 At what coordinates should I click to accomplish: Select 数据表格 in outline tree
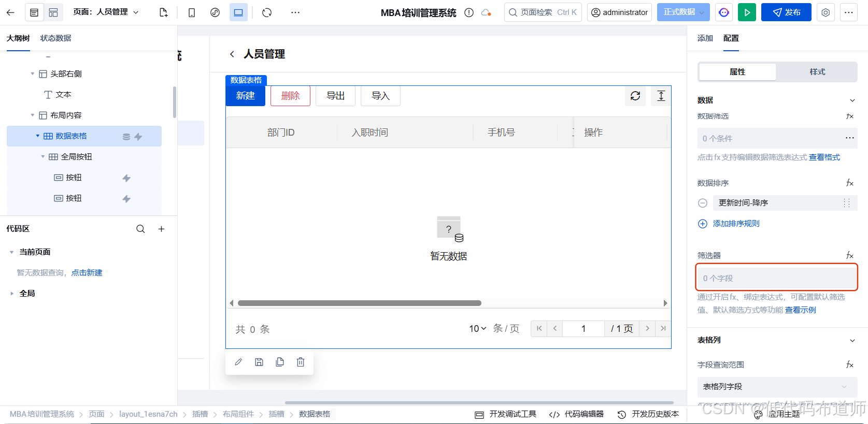84,136
